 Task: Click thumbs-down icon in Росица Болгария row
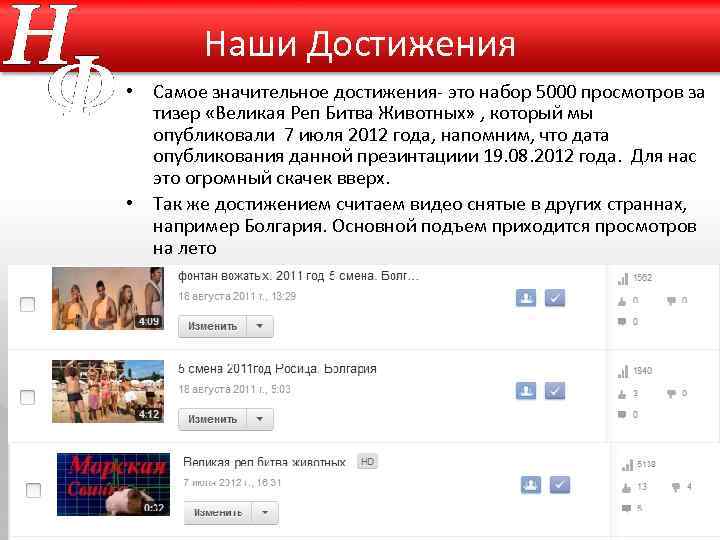point(671,394)
